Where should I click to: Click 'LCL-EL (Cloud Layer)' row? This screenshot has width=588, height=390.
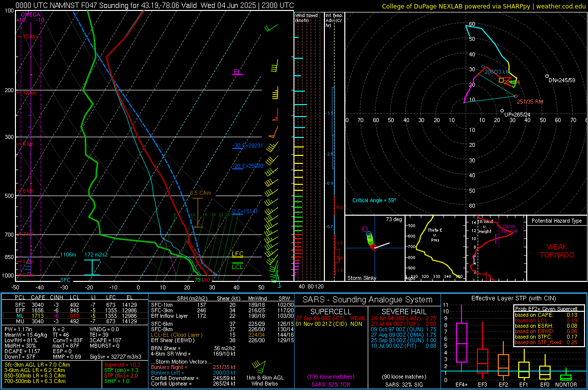223,335
